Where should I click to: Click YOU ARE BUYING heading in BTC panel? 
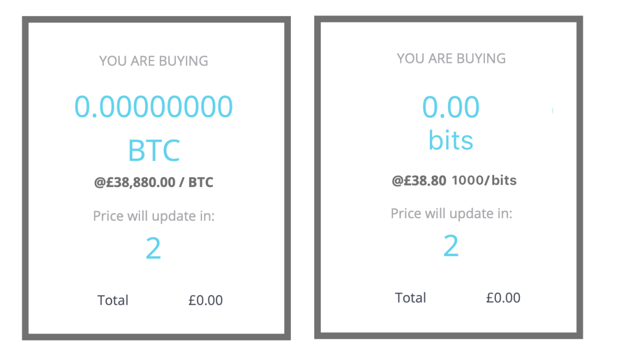click(154, 61)
